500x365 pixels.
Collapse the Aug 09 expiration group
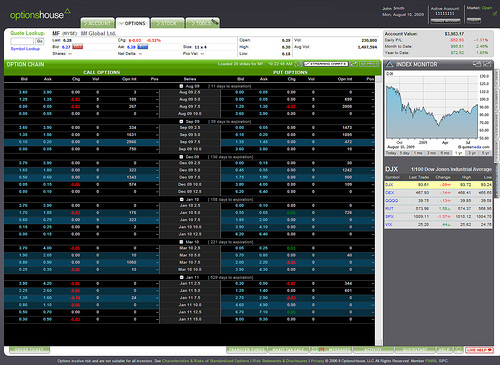point(181,86)
